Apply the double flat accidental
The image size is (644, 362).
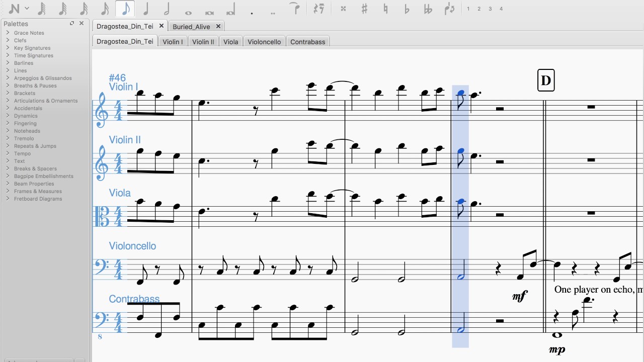point(428,9)
